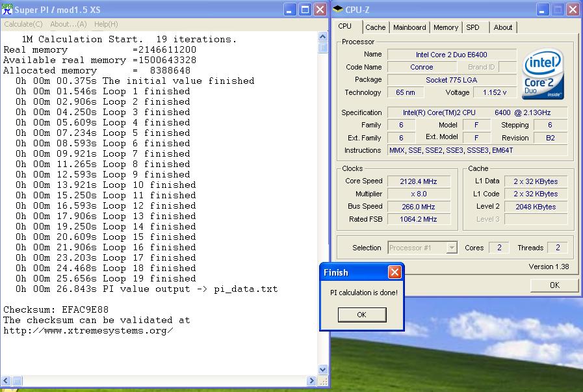
Task: Switch to the Memory tab
Action: coord(445,27)
